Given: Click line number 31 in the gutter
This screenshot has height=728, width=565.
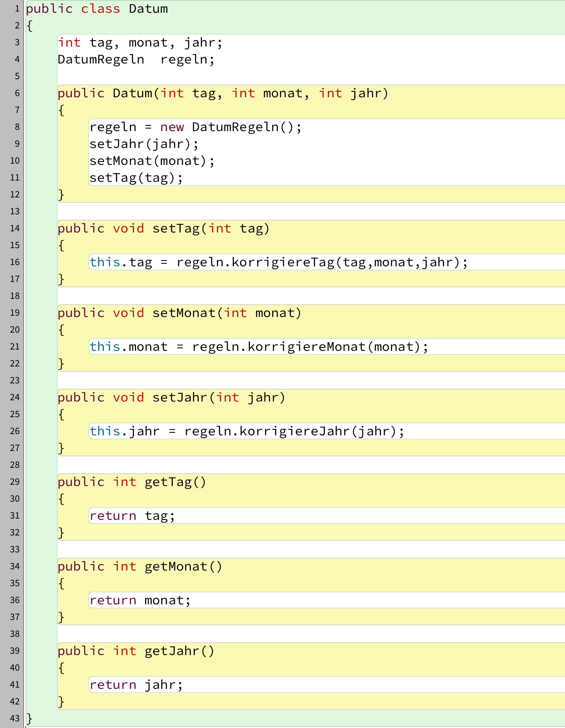Looking at the screenshot, I should pyautogui.click(x=15, y=516).
